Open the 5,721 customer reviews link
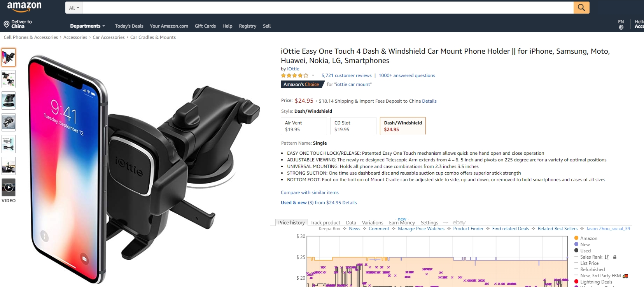Viewport: 644px width, 287px height. 346,75
